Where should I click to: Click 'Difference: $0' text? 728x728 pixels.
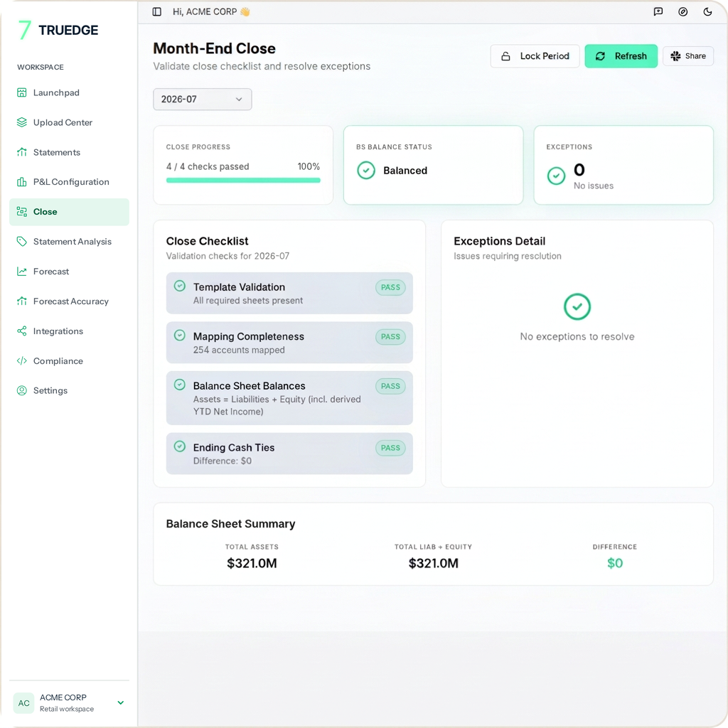coord(223,461)
